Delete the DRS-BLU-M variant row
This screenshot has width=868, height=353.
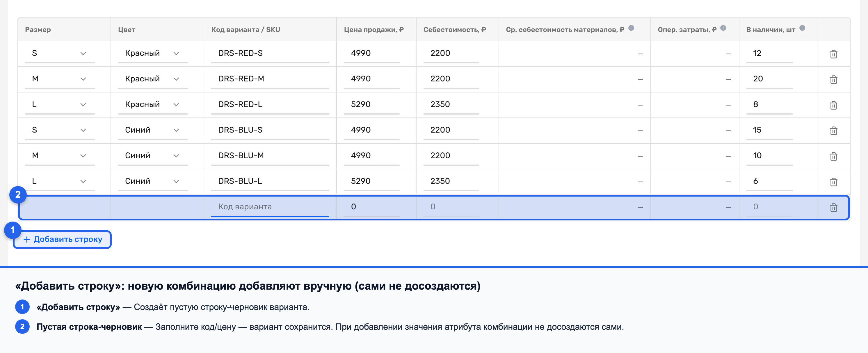tap(833, 156)
